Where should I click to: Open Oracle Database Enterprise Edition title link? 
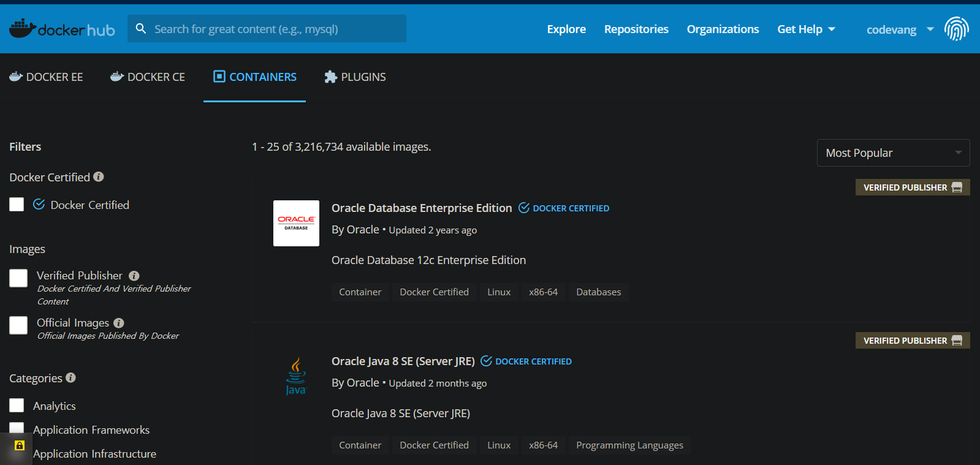pos(422,208)
